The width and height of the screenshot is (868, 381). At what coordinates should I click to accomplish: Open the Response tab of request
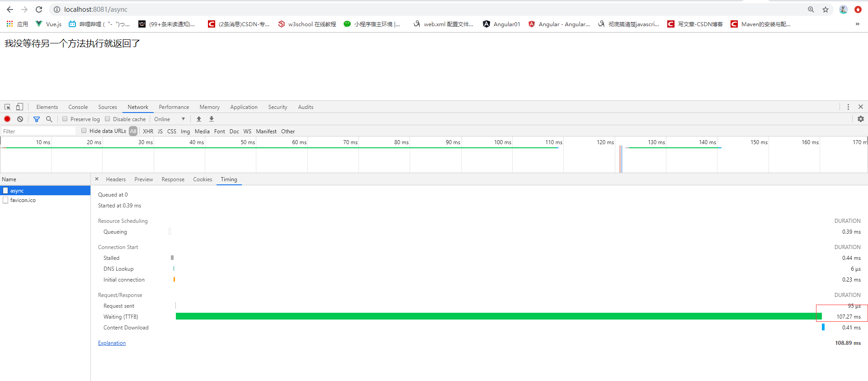(173, 179)
